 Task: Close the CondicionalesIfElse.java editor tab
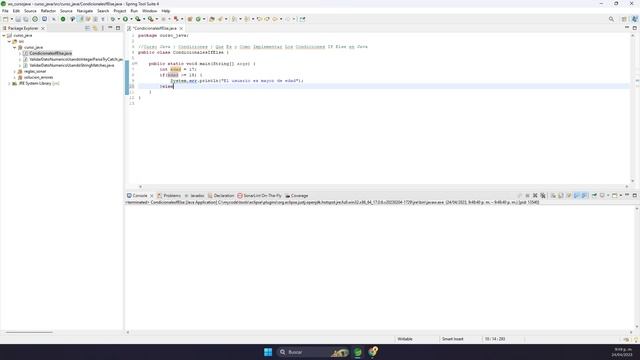(181, 29)
